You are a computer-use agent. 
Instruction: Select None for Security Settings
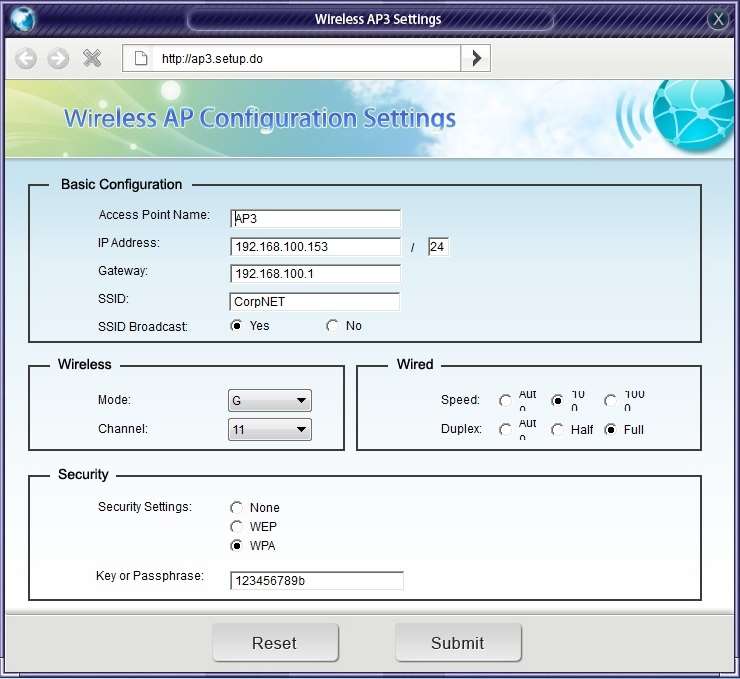click(x=236, y=508)
